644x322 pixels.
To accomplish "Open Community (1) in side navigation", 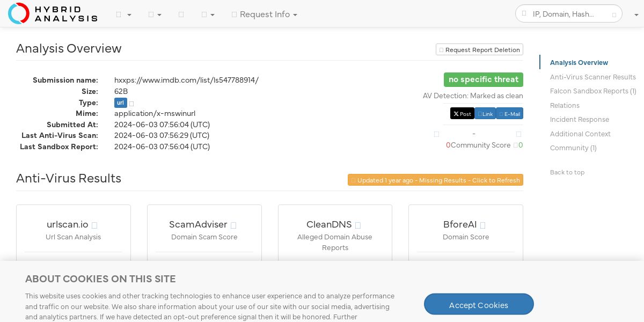I will 573,148.
